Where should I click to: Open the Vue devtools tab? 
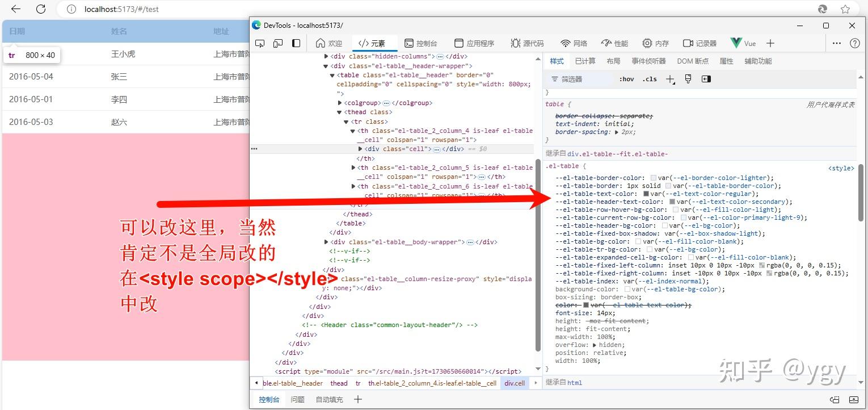point(744,43)
